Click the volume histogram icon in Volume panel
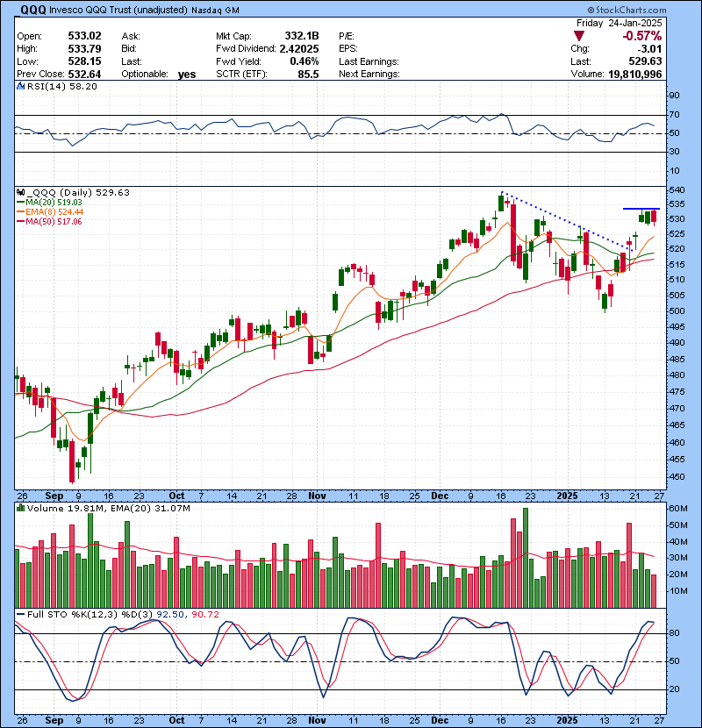This screenshot has width=702, height=728. 21,507
